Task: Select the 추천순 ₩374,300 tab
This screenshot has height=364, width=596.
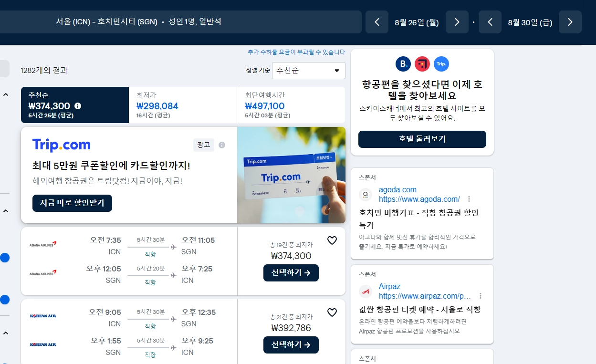Action: (x=75, y=105)
